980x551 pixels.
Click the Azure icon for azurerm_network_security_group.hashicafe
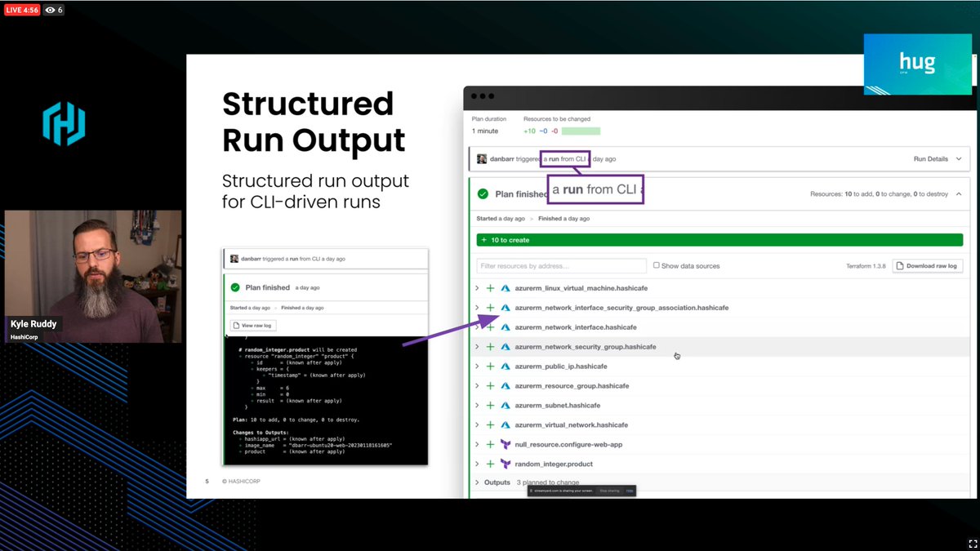click(506, 347)
